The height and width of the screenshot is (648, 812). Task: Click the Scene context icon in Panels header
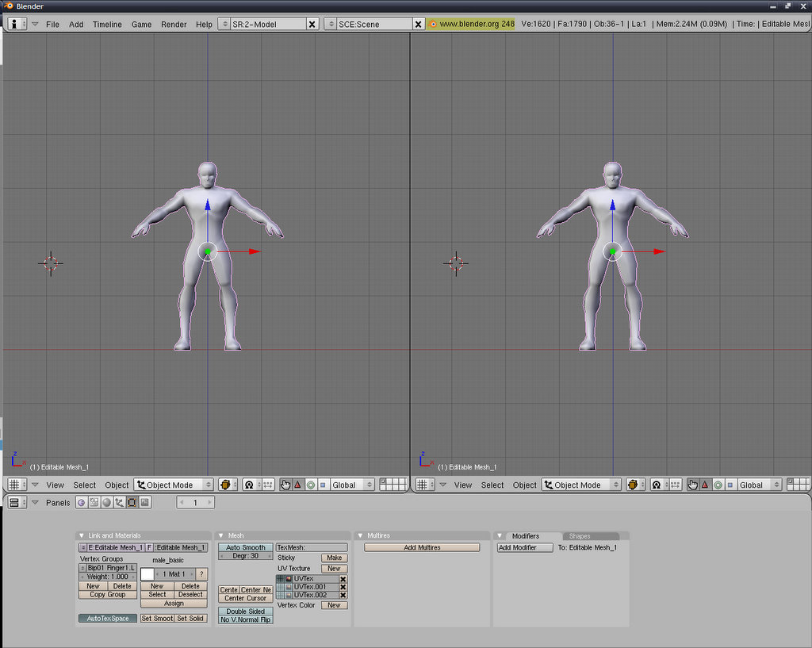[x=144, y=503]
